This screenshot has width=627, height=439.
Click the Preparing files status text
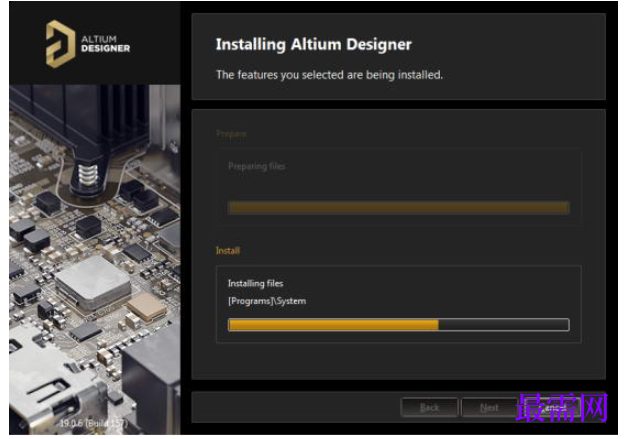[257, 166]
